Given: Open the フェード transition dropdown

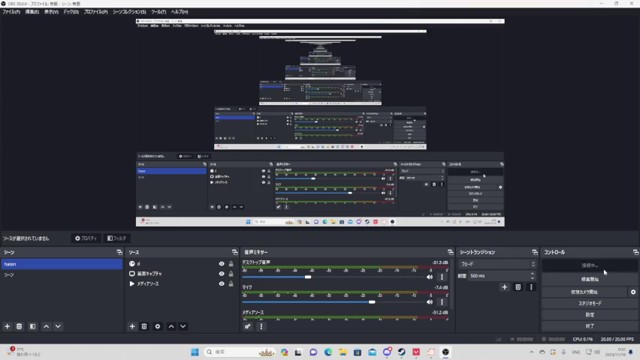Looking at the screenshot, I should (497, 264).
